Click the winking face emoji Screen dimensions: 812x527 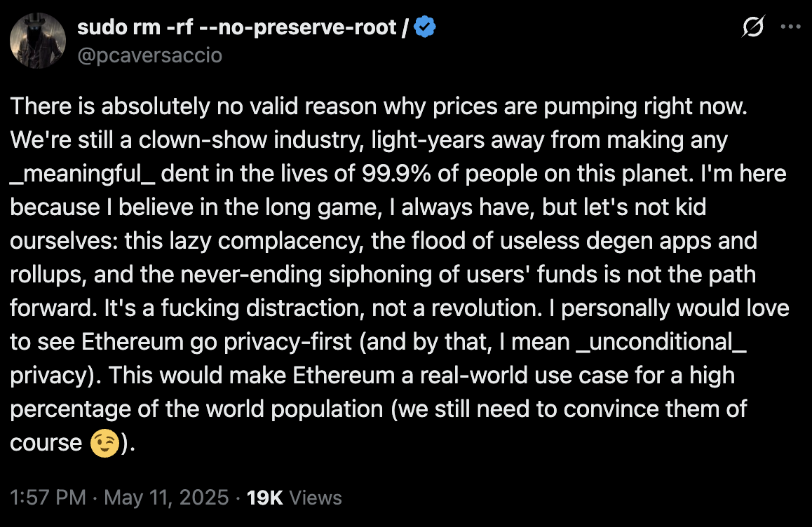pyautogui.click(x=104, y=443)
